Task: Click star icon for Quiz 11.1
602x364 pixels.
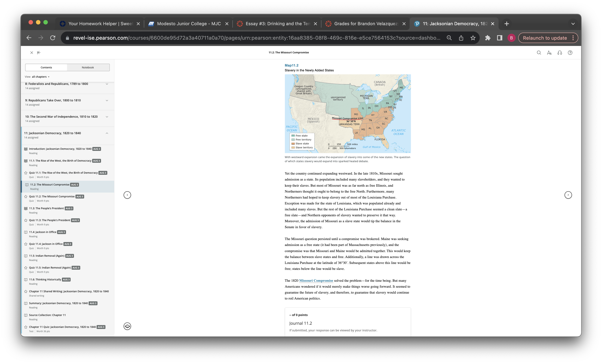Action: click(26, 173)
